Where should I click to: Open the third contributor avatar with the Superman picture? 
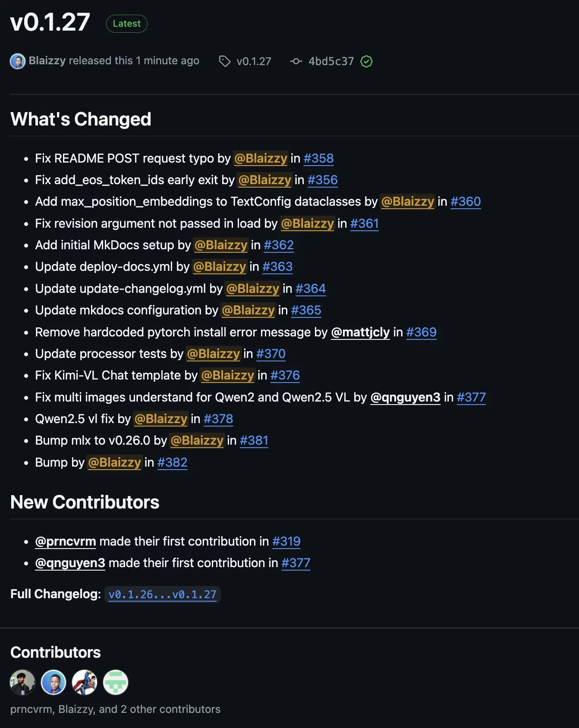[x=85, y=682]
